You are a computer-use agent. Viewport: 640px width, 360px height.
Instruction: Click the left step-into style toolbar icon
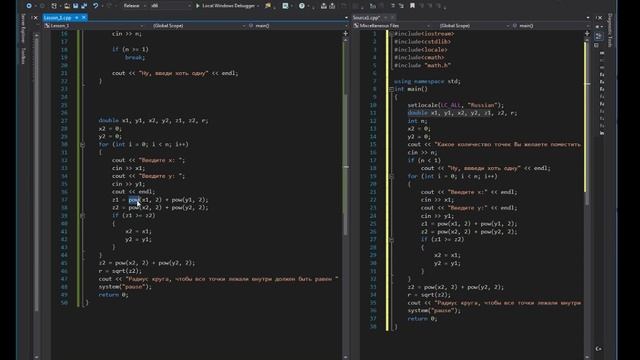(x=324, y=6)
